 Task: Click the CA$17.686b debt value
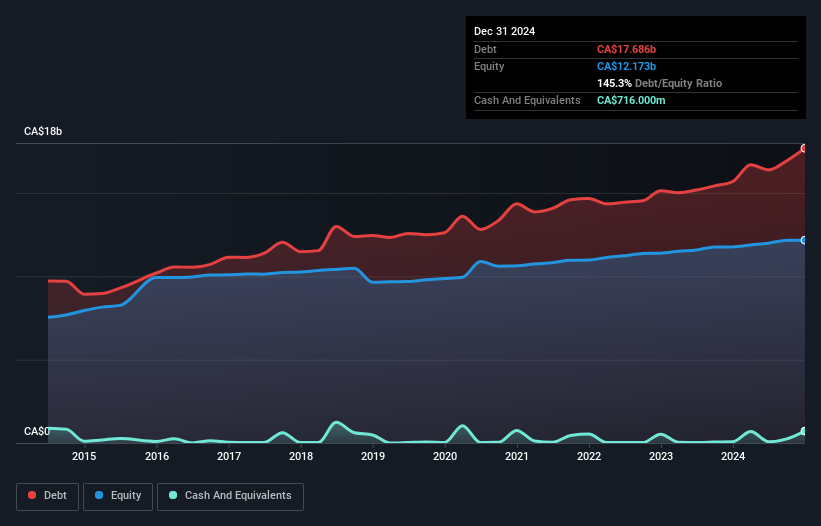click(626, 49)
